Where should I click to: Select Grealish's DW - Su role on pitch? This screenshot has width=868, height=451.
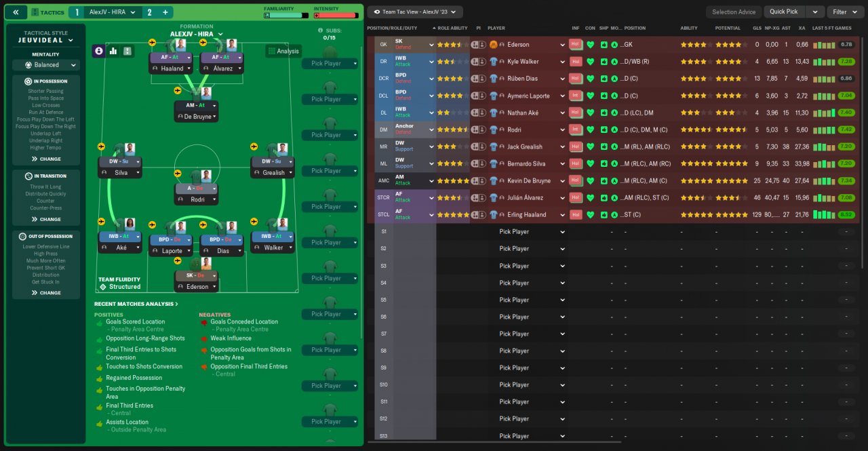(273, 163)
